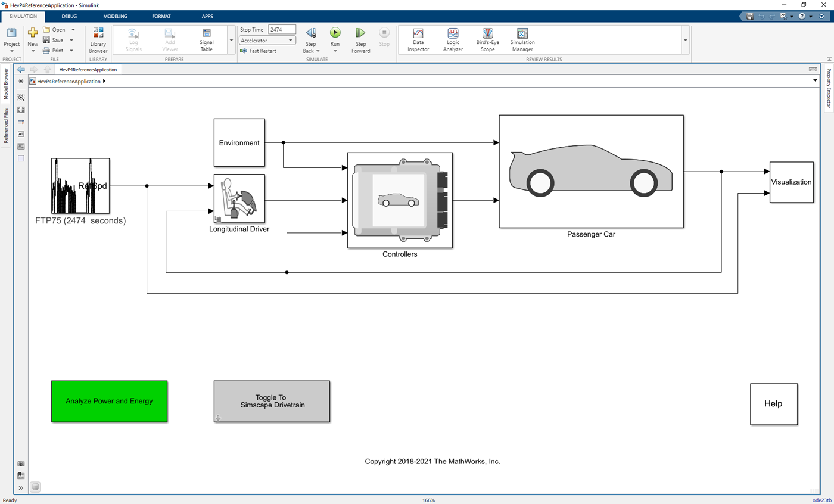Open the HevP4ReferenceApplication breadcrumb dropdown
This screenshot has width=834, height=504.
click(x=104, y=81)
